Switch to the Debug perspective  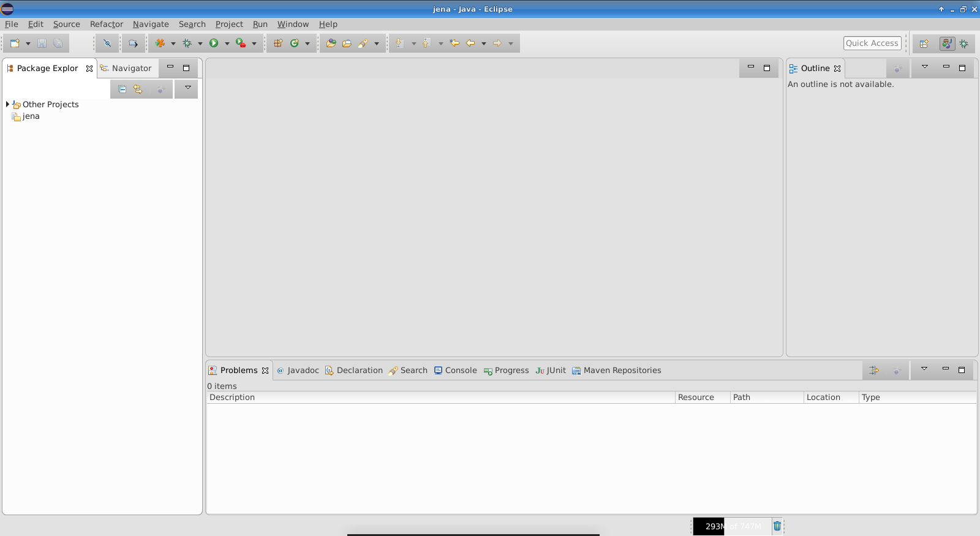pos(964,43)
